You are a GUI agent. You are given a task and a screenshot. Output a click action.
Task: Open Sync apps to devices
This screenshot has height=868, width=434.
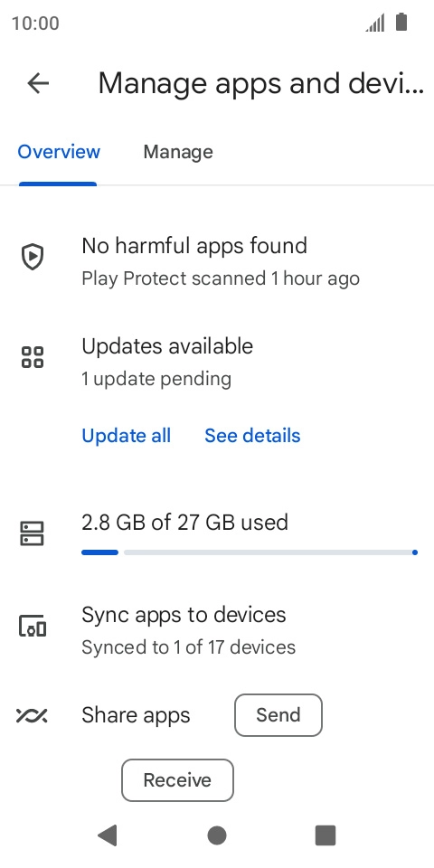click(217, 630)
